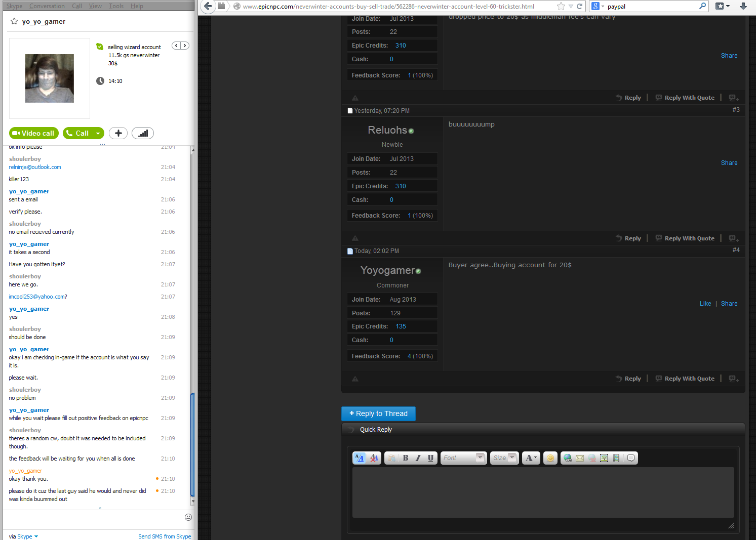The width and height of the screenshot is (756, 540).
Task: Multi-quote post #3 icon
Action: [734, 238]
